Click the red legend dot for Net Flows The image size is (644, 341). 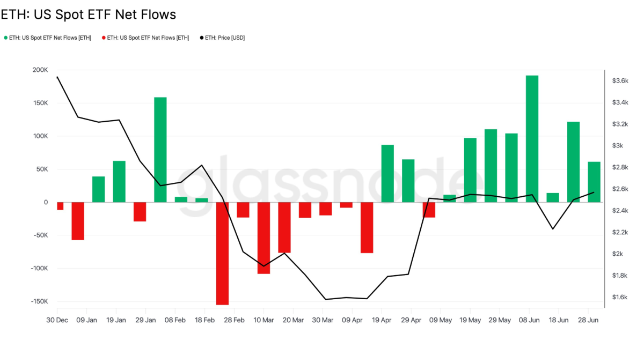[103, 38]
